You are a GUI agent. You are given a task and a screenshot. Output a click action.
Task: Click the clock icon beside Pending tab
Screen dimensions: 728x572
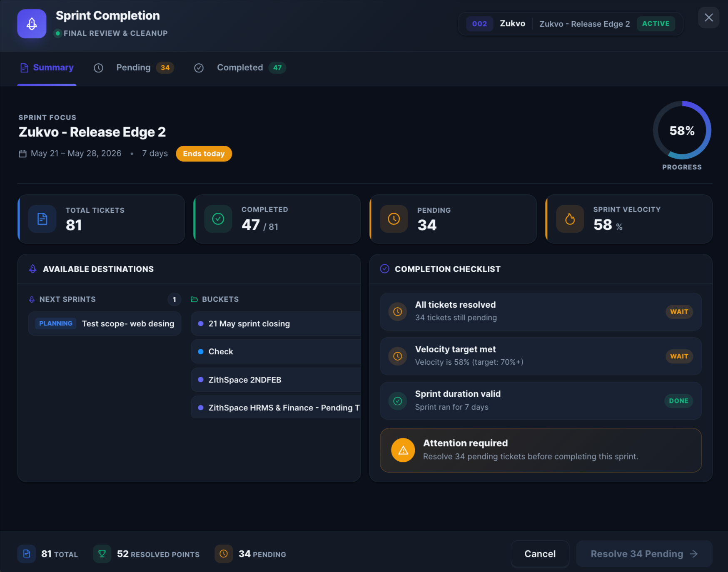[x=98, y=68]
